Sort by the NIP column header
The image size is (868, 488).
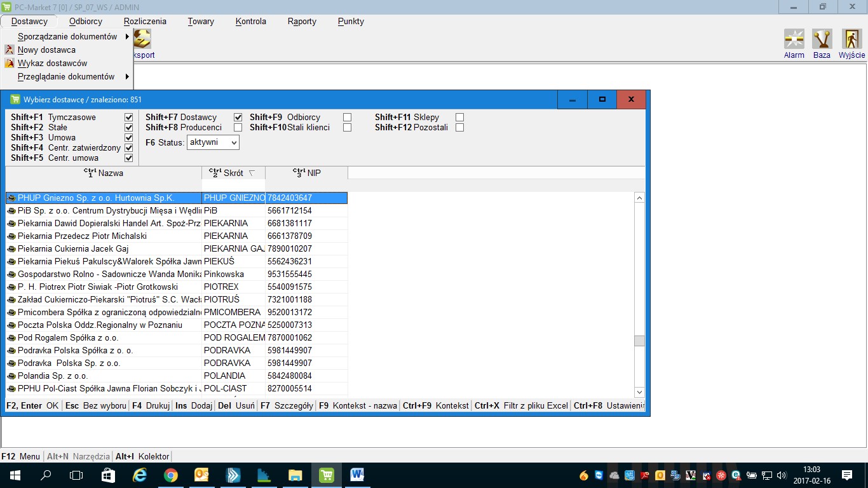pos(306,173)
